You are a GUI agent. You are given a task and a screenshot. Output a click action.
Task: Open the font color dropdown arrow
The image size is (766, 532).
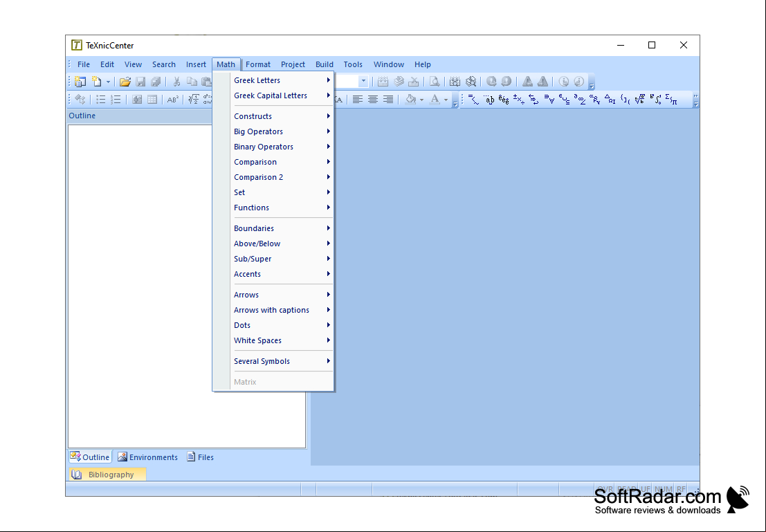coord(446,100)
